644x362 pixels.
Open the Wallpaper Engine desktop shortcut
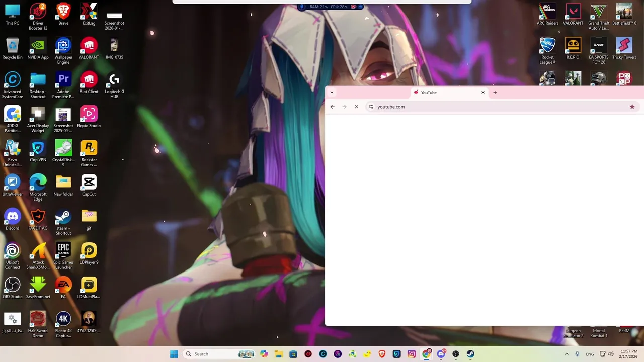(x=63, y=50)
